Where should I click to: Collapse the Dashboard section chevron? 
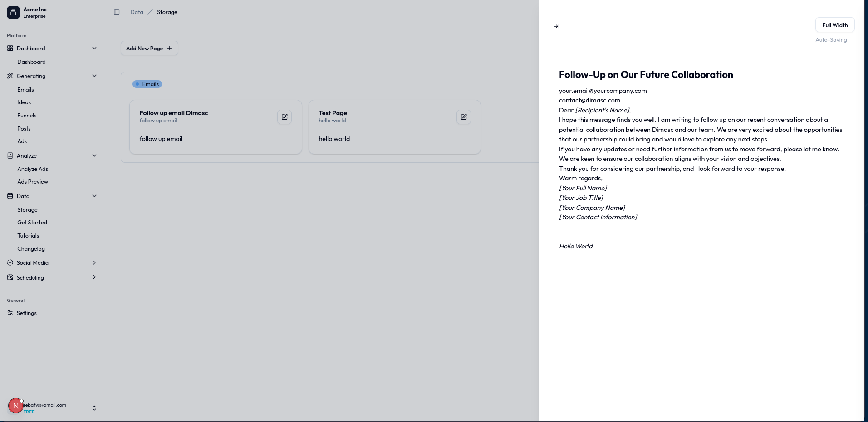click(94, 48)
